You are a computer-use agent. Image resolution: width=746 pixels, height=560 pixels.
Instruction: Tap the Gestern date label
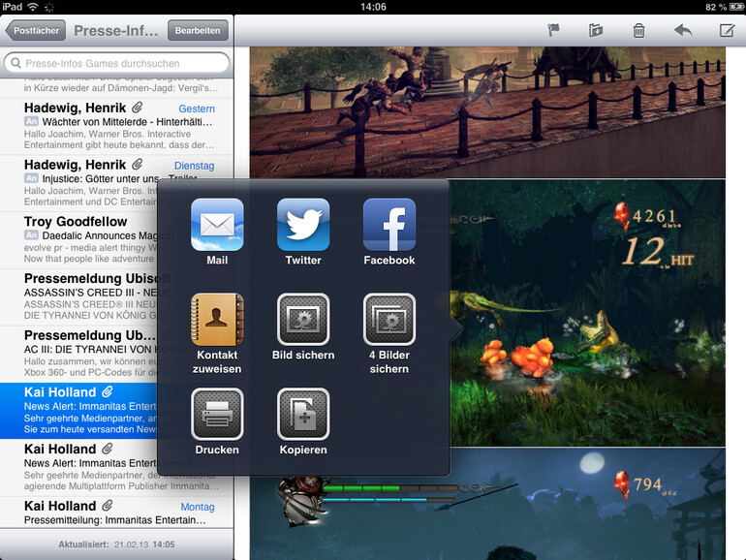tap(197, 109)
